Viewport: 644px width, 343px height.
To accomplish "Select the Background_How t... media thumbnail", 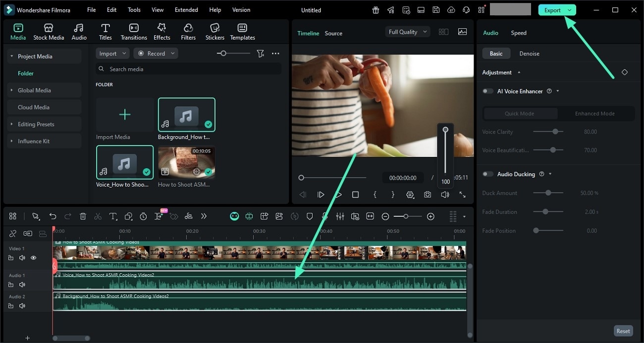I will (187, 114).
